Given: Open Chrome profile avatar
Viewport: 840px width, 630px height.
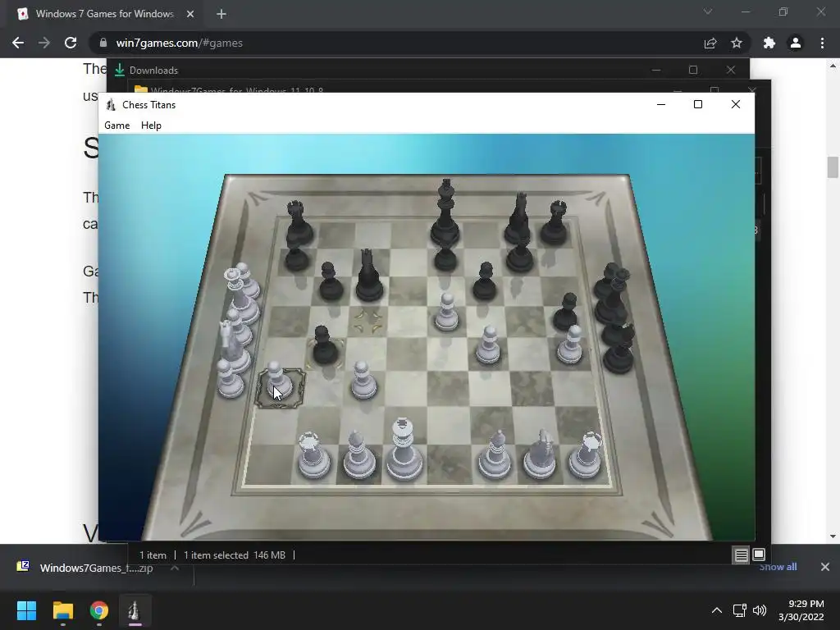Looking at the screenshot, I should click(796, 43).
